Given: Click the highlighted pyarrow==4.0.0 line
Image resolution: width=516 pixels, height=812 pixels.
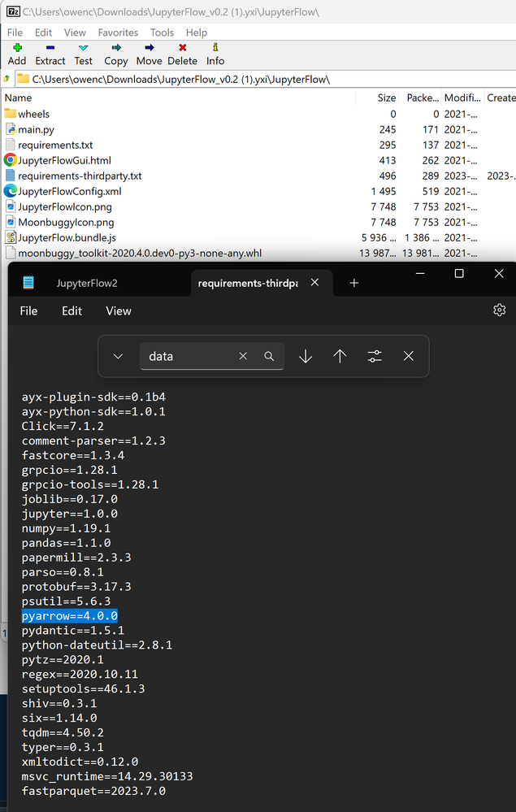Looking at the screenshot, I should pyautogui.click(x=69, y=616).
